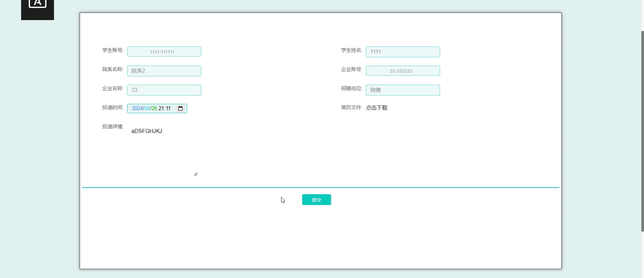The height and width of the screenshot is (278, 644).
Task: Click the 学生姓名 label
Action: (352, 50)
